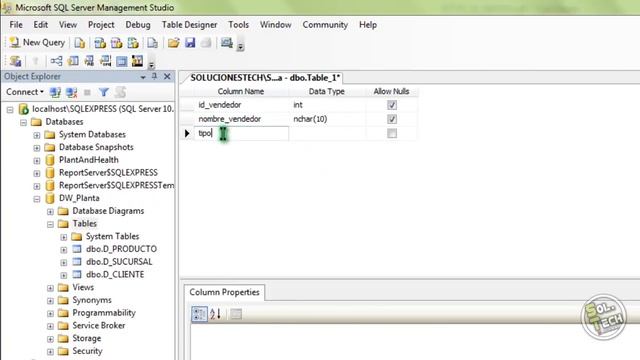Click the Registered Servers icon right of Save All

[227, 43]
